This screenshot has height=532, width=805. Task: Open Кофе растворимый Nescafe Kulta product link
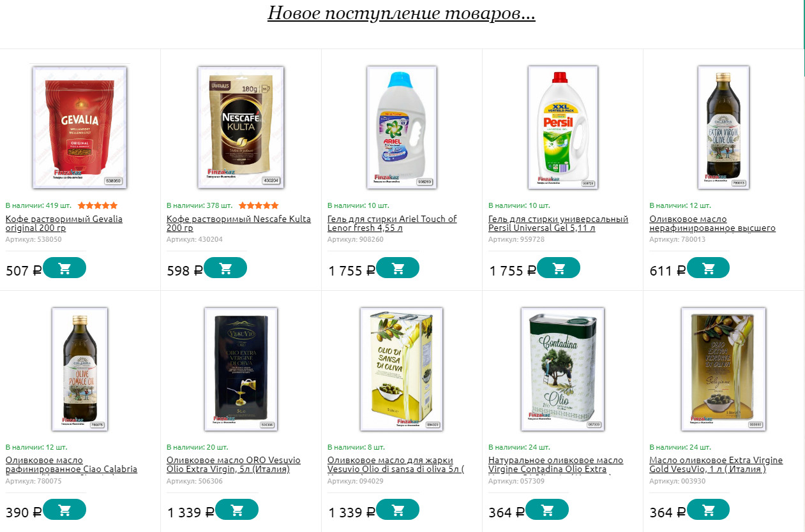pyautogui.click(x=239, y=223)
